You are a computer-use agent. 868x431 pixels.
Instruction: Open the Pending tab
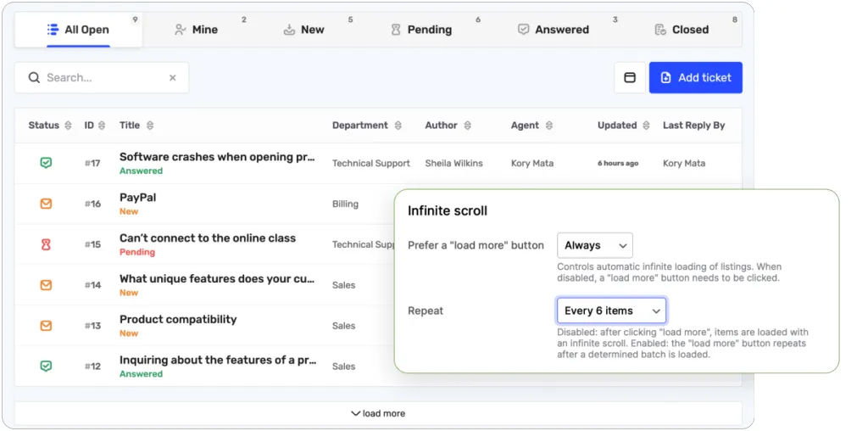tap(421, 30)
